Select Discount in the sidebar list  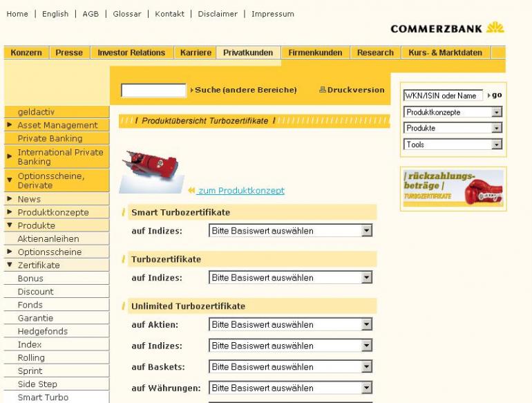point(36,291)
